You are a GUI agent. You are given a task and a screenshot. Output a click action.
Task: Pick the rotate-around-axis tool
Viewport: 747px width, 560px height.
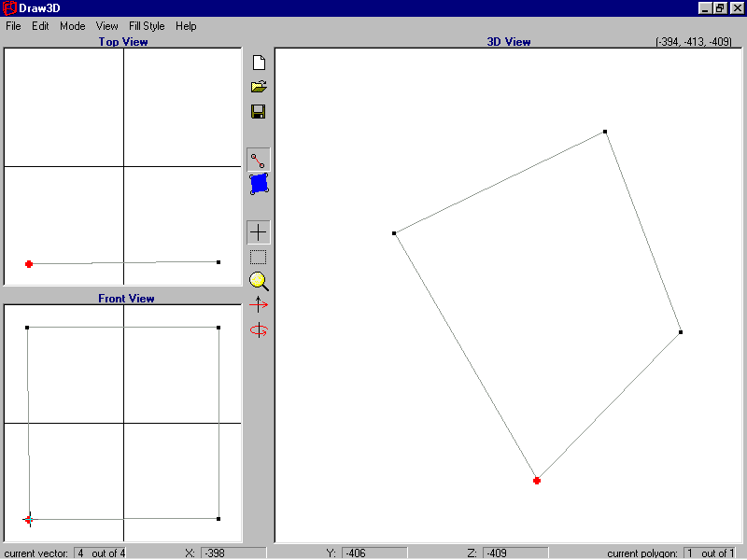pyautogui.click(x=259, y=329)
